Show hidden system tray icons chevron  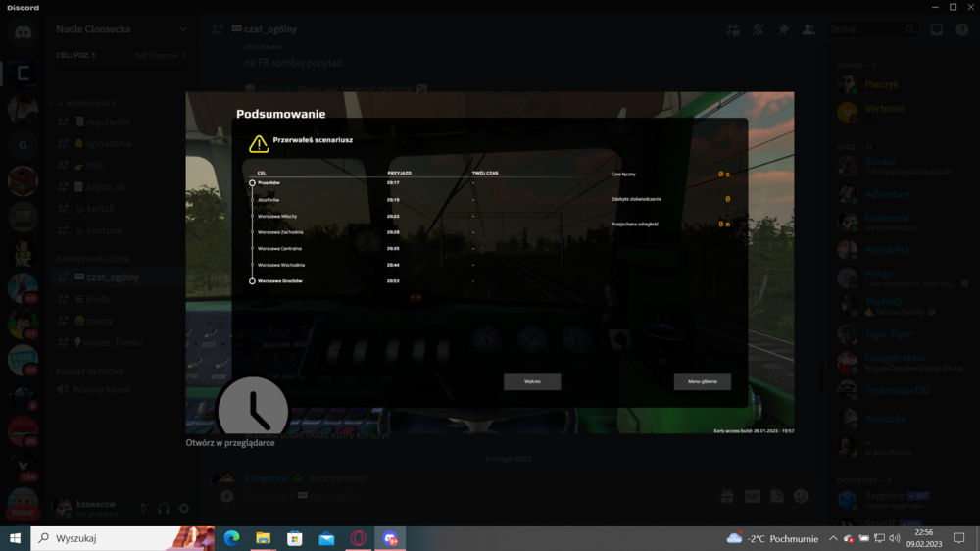click(x=833, y=538)
